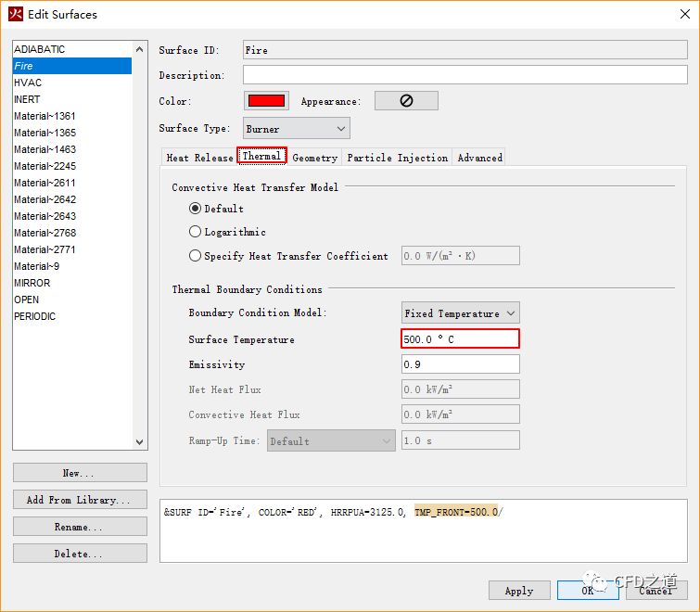
Task: Click the Surface Temperature input field
Action: [x=460, y=339]
